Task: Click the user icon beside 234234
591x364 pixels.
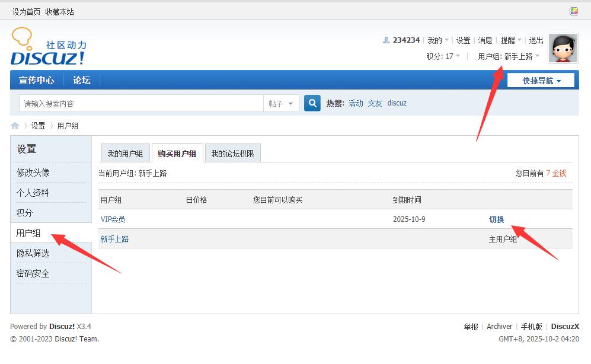Action: (x=386, y=40)
